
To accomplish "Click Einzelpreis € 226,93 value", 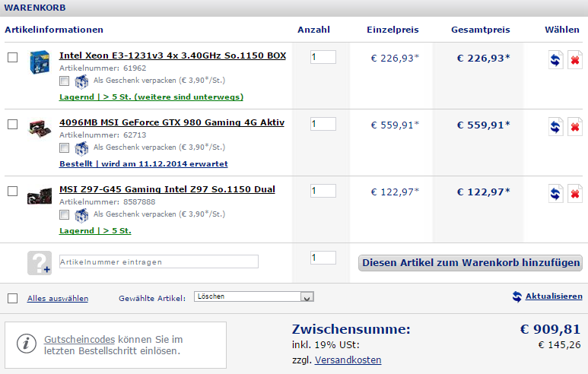I will tap(395, 58).
